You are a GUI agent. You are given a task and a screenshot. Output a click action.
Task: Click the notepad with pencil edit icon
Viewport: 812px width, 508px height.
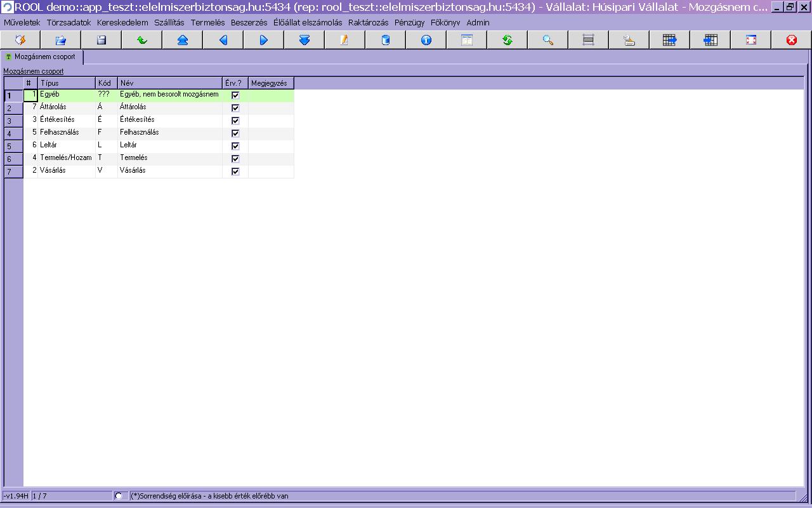coord(344,40)
